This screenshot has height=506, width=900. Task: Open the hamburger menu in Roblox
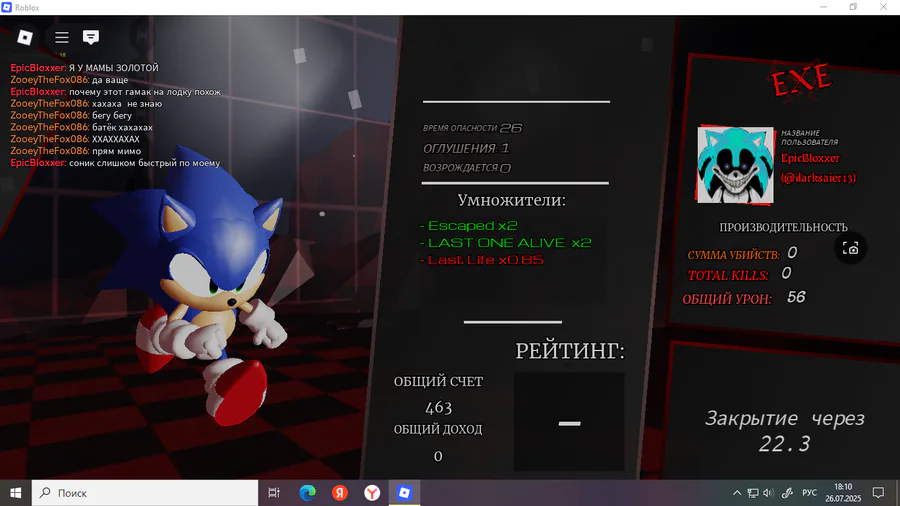tap(61, 37)
